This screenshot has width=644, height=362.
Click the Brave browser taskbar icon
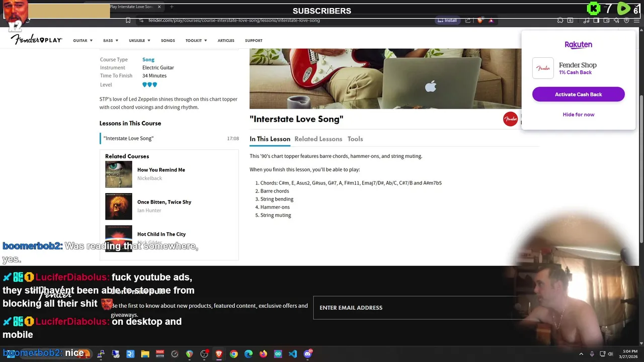click(219, 354)
